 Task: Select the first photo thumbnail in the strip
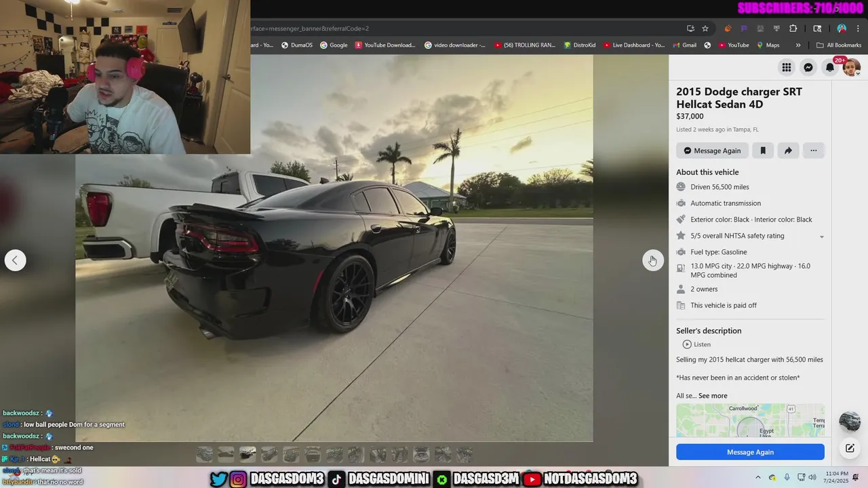pos(204,454)
